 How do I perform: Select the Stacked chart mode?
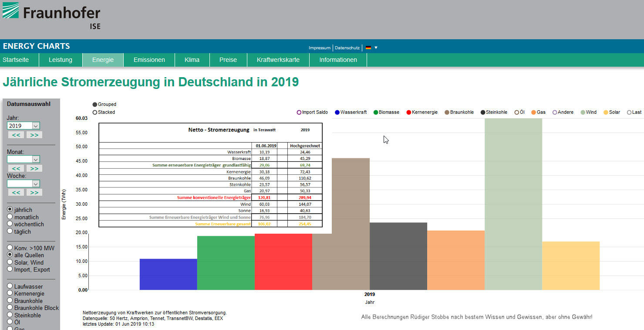(95, 112)
